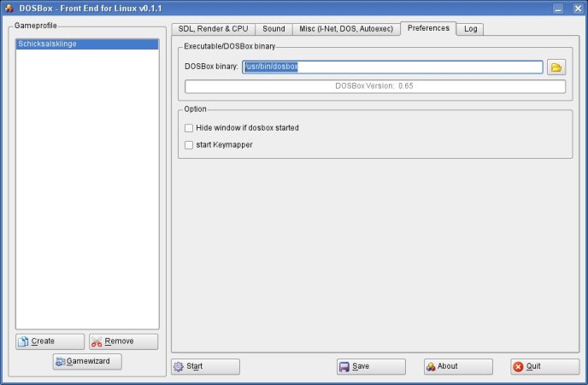Open the About dialog
Viewport: 588px width, 385px height.
[x=458, y=366]
